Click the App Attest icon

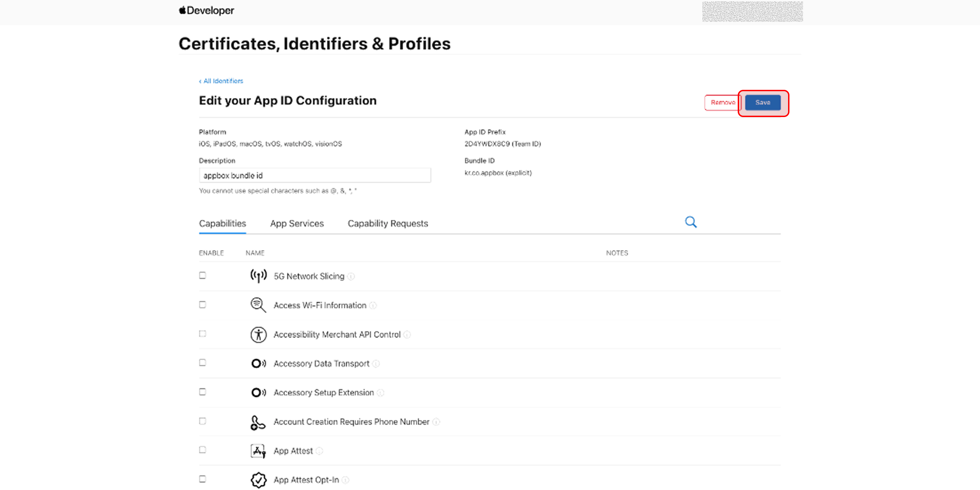pos(258,451)
